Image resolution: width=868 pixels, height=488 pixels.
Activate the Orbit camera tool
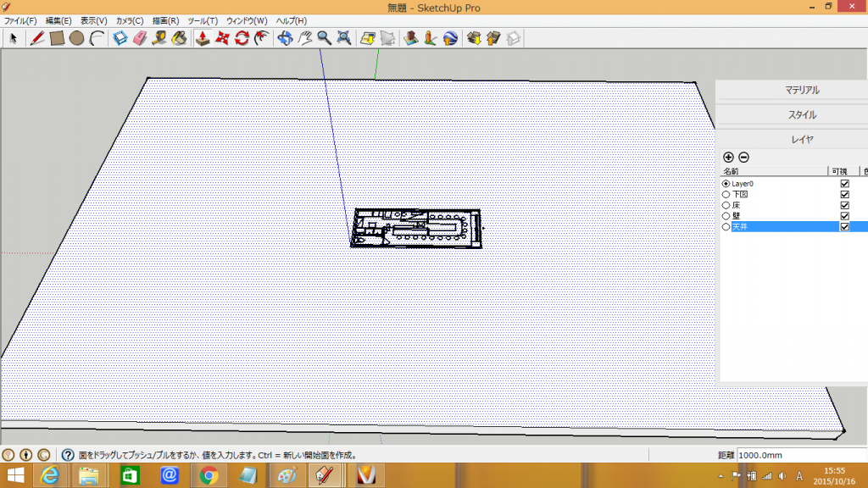(285, 38)
